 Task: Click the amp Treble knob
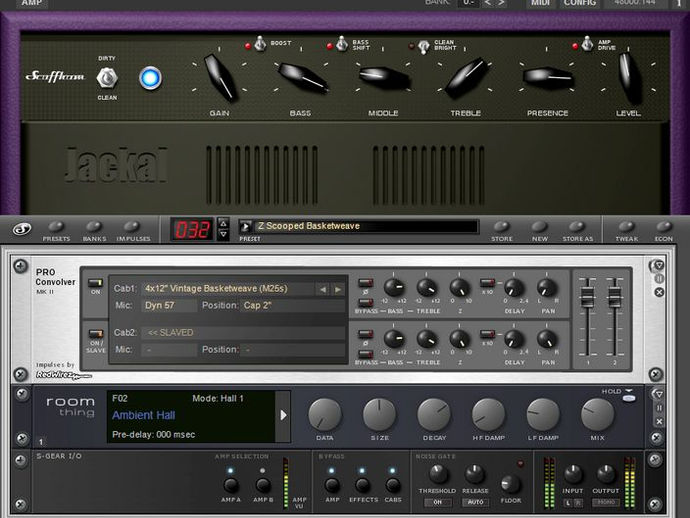466,77
